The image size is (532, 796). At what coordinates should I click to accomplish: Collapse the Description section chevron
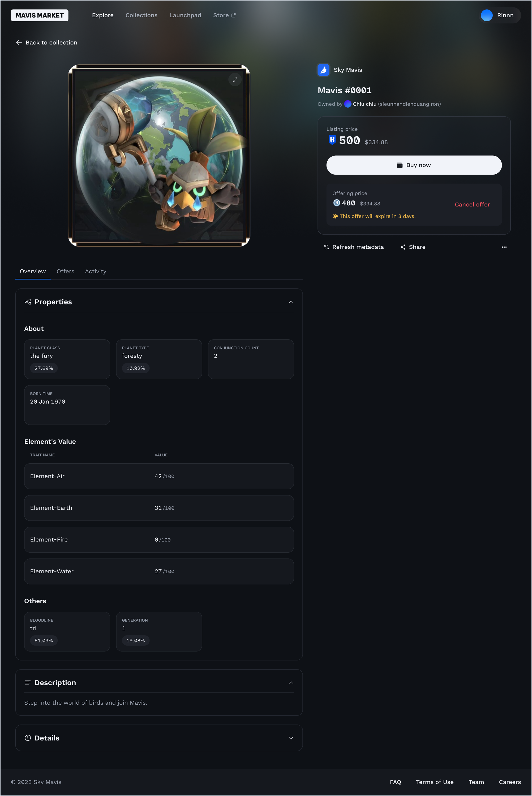pyautogui.click(x=291, y=683)
